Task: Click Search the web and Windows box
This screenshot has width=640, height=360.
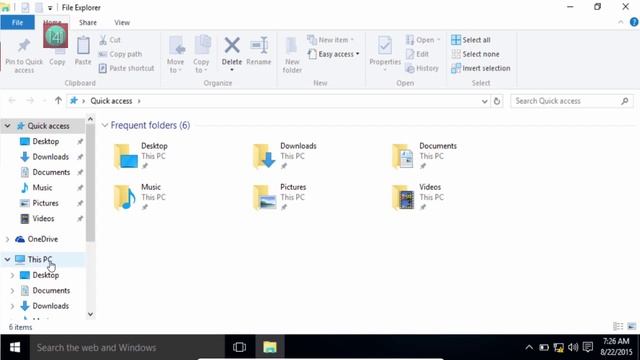Action: [x=127, y=347]
